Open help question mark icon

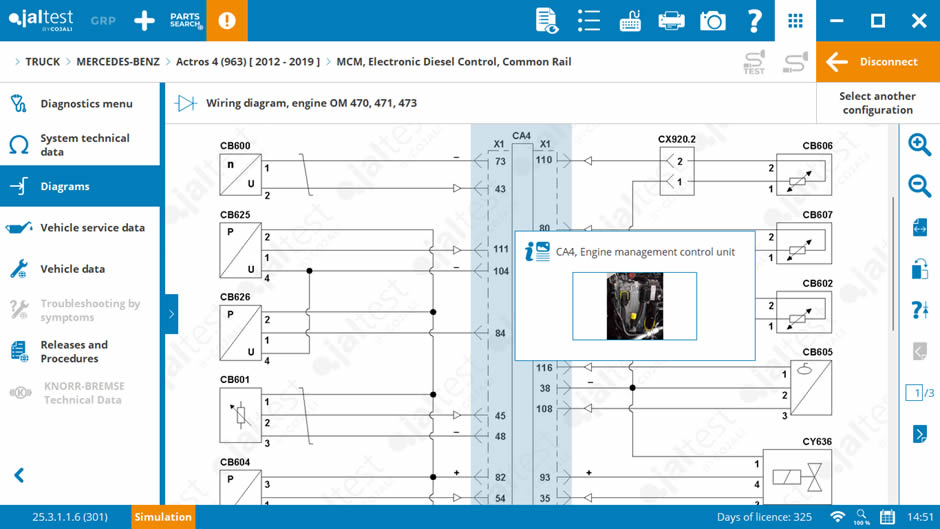coord(754,20)
